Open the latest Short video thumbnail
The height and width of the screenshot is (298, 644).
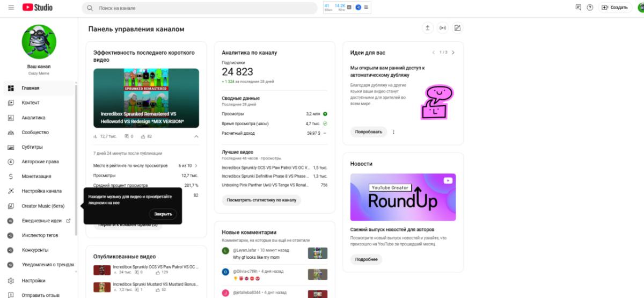(x=146, y=98)
